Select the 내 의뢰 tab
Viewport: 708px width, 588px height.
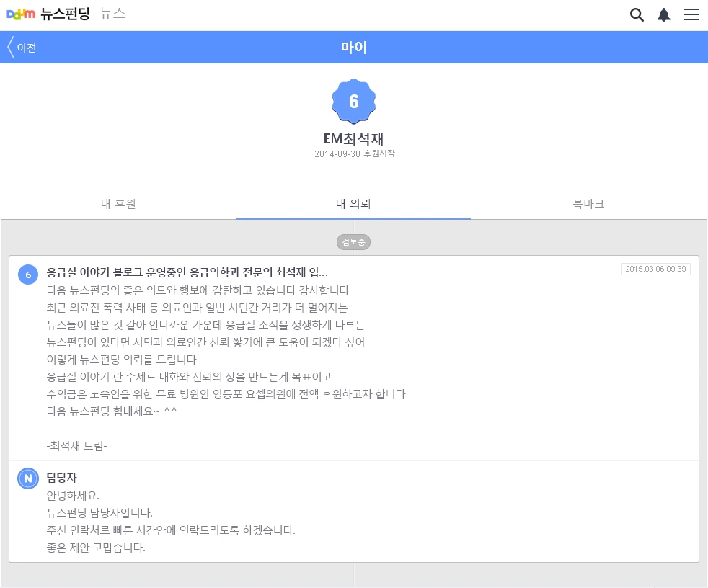click(x=353, y=204)
